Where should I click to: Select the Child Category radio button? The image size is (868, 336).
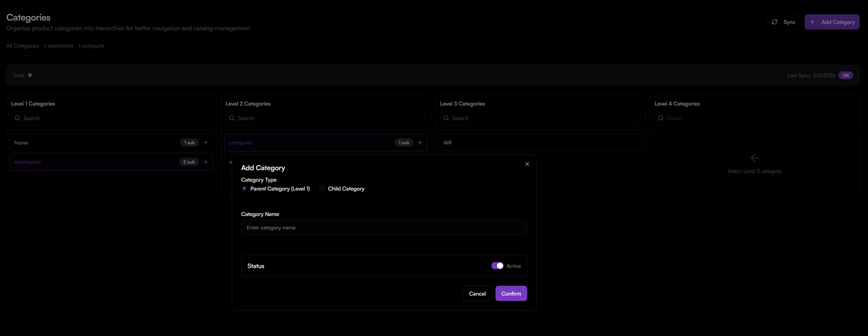[x=322, y=188]
